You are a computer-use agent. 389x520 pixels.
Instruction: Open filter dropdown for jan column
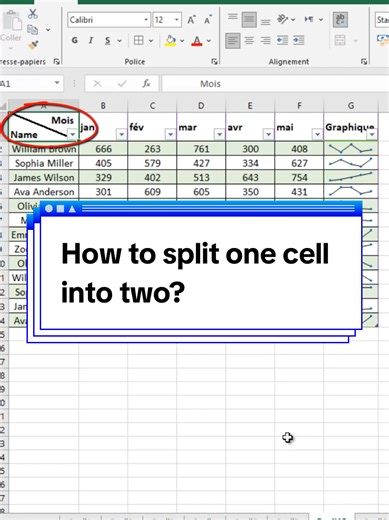[121, 134]
